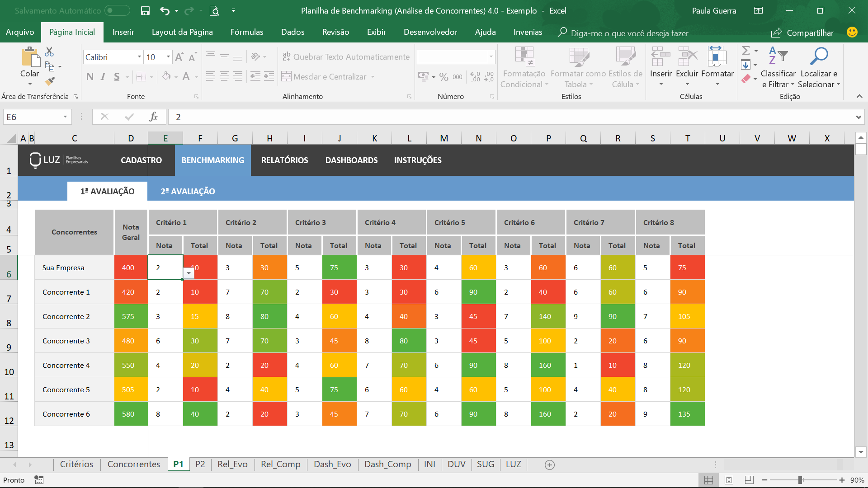
Task: Click the Save icon in quick access toolbar
Action: coord(145,11)
